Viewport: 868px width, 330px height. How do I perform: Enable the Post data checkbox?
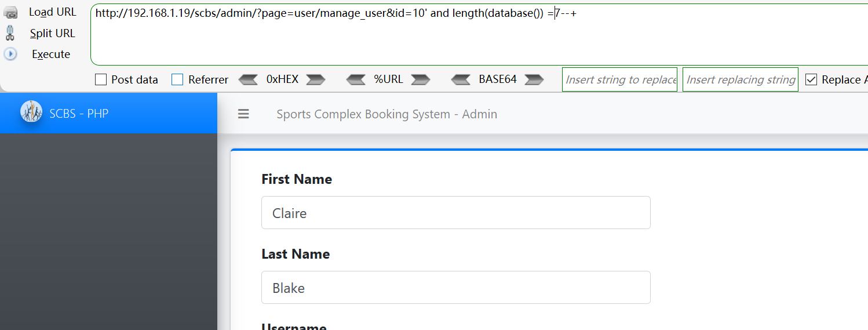(101, 79)
